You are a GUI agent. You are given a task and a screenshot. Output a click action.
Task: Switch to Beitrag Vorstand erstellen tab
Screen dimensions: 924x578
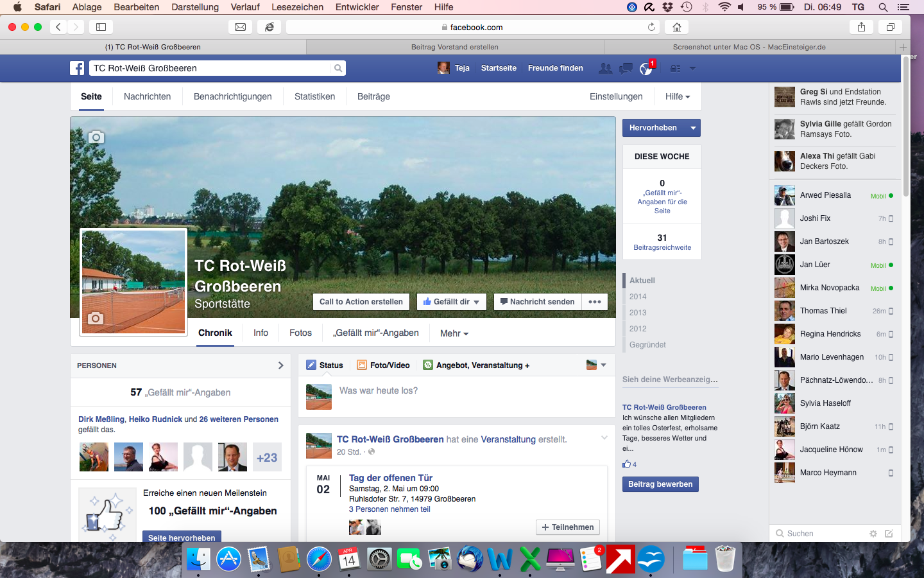(455, 47)
